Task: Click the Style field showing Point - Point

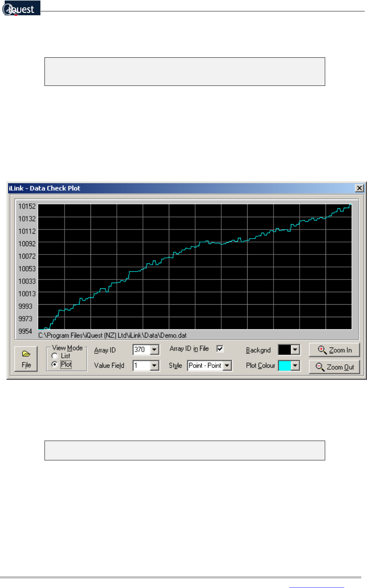Action: tap(205, 365)
